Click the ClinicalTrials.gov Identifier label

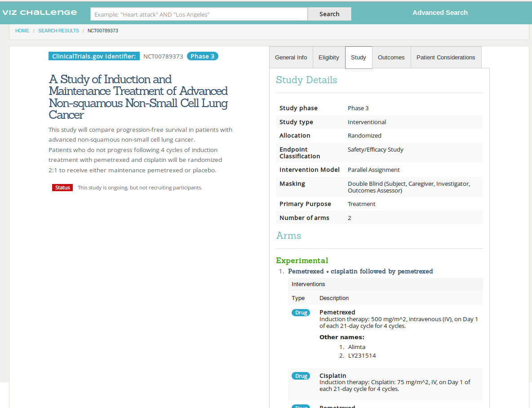coord(94,56)
